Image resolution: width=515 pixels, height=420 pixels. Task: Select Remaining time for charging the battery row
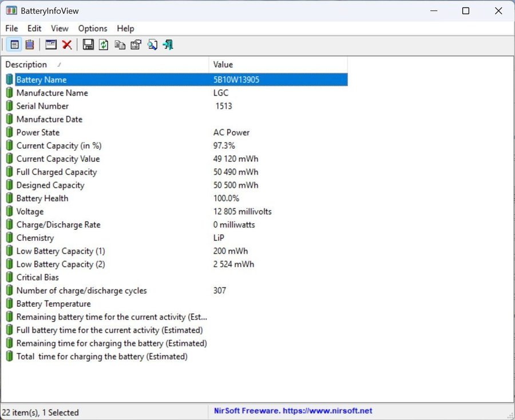(x=112, y=343)
